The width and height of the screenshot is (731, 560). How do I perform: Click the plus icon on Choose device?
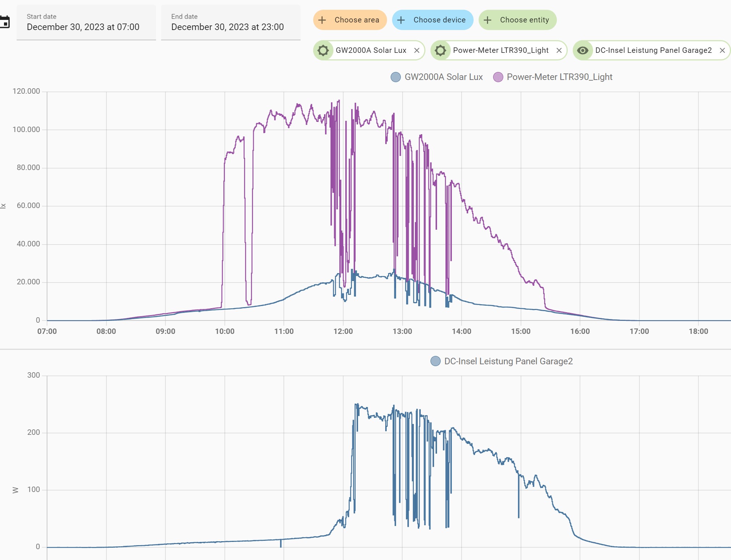[401, 20]
